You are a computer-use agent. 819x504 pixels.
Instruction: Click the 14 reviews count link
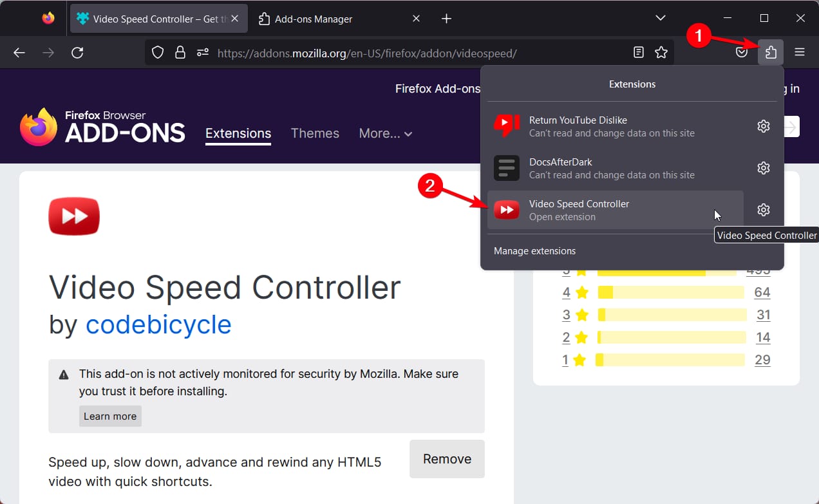click(x=763, y=337)
